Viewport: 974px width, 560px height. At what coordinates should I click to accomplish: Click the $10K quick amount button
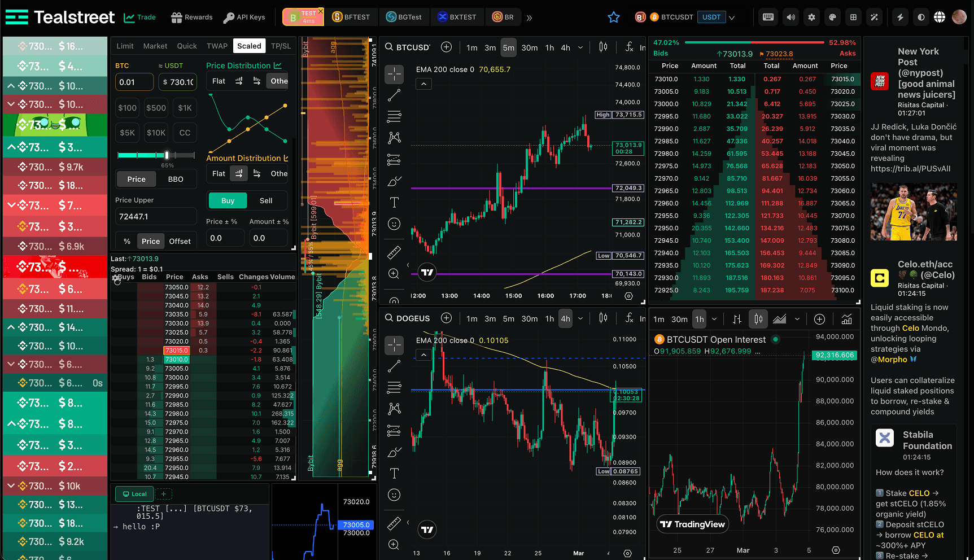point(156,133)
